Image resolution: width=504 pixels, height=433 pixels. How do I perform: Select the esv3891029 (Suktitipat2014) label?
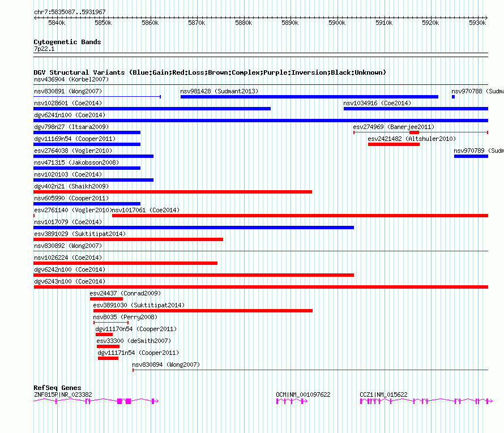coord(80,234)
